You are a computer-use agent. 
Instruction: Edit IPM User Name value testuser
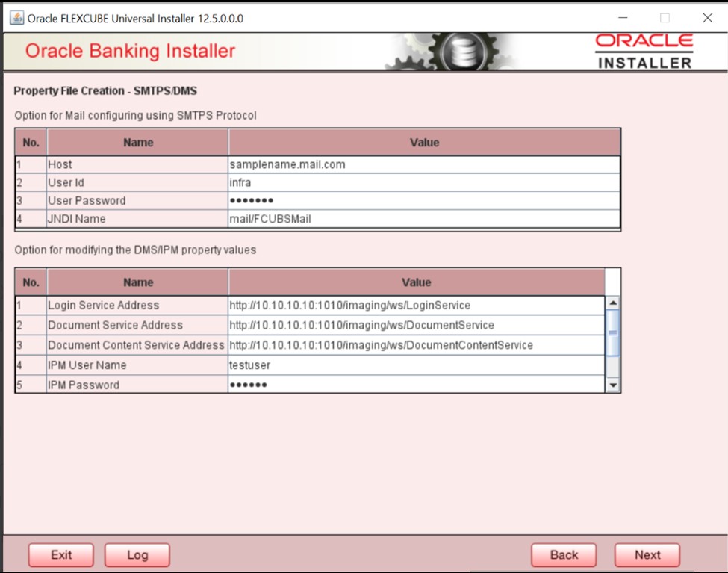coord(416,365)
